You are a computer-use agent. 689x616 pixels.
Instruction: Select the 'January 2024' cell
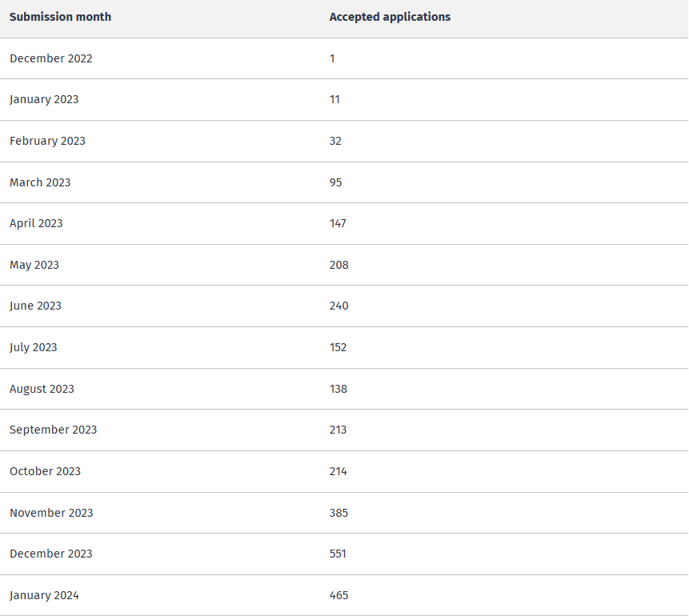[x=44, y=595]
